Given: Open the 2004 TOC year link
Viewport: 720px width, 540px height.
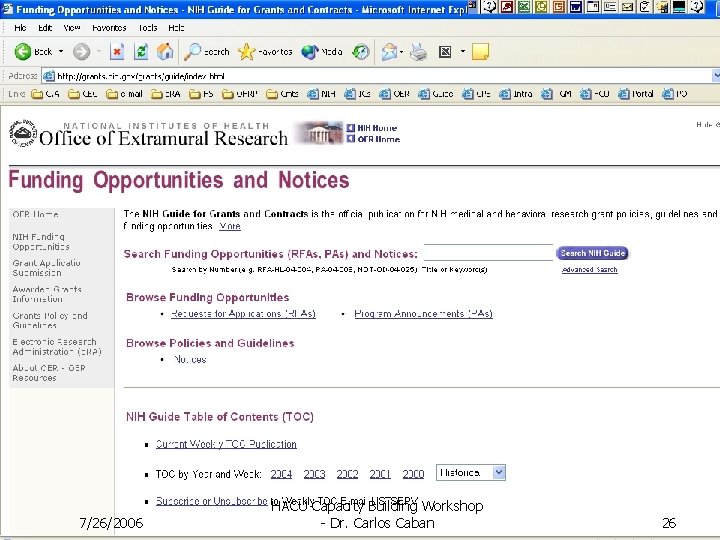Looking at the screenshot, I should tap(281, 474).
